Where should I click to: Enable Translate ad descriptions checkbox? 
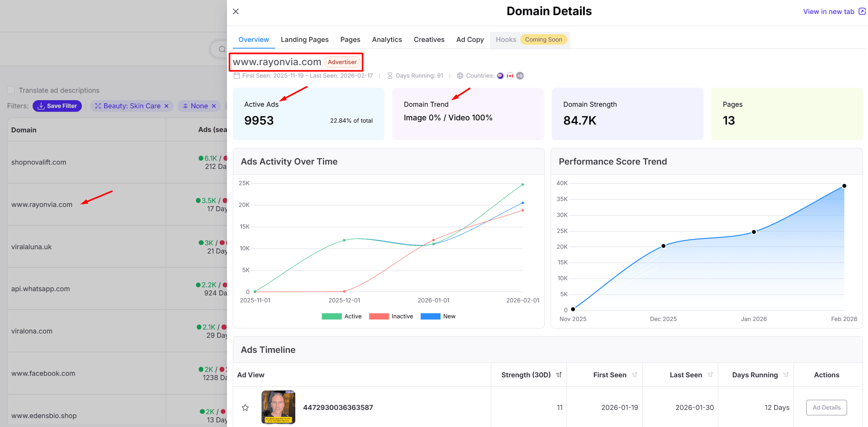11,90
